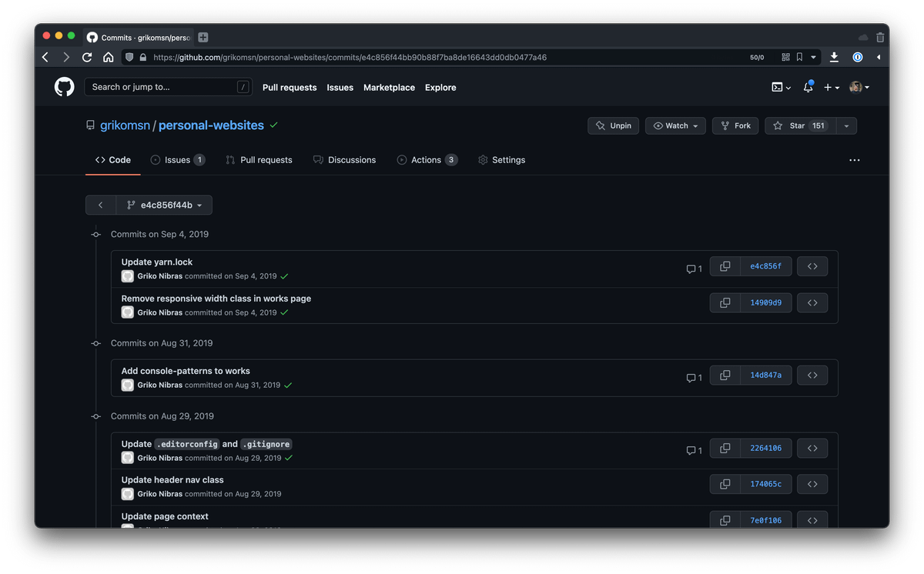924x574 pixels.
Task: Open comments on Add console-patterns commit
Action: 694,378
